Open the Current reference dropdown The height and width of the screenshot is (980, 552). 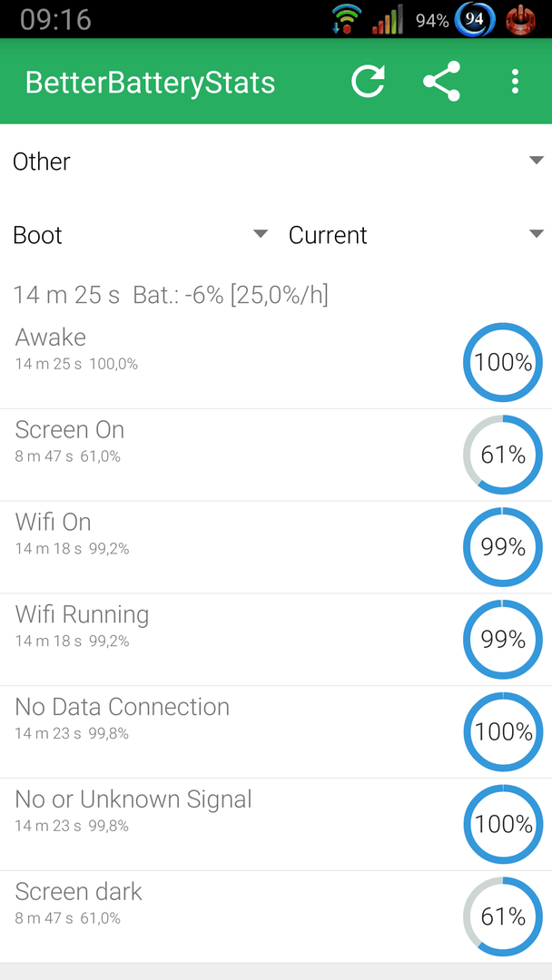(416, 235)
